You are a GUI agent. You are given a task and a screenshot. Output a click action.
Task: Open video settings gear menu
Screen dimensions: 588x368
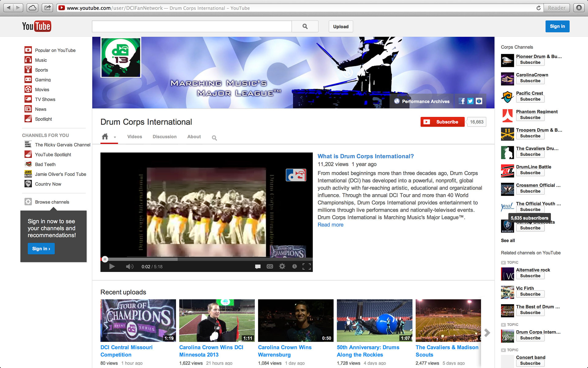coord(282,266)
